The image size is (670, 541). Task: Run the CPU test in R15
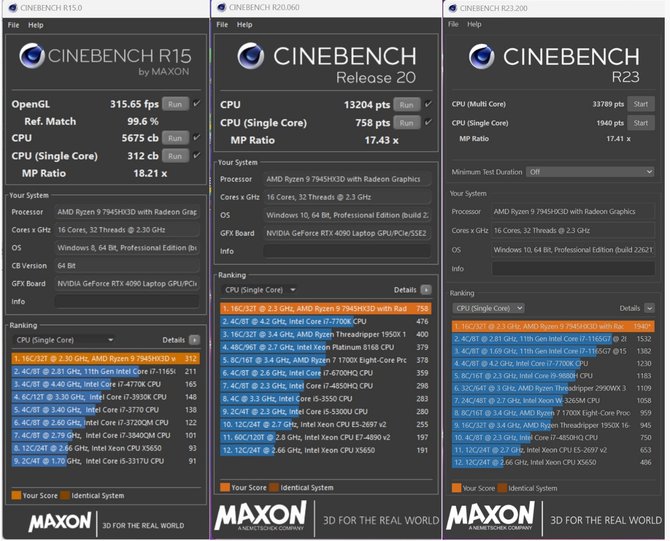pos(175,138)
